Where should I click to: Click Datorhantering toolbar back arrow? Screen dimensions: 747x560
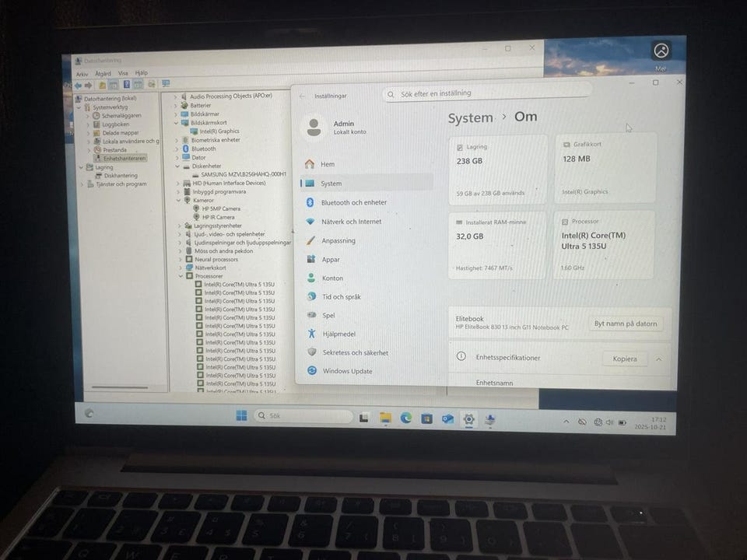coord(78,86)
